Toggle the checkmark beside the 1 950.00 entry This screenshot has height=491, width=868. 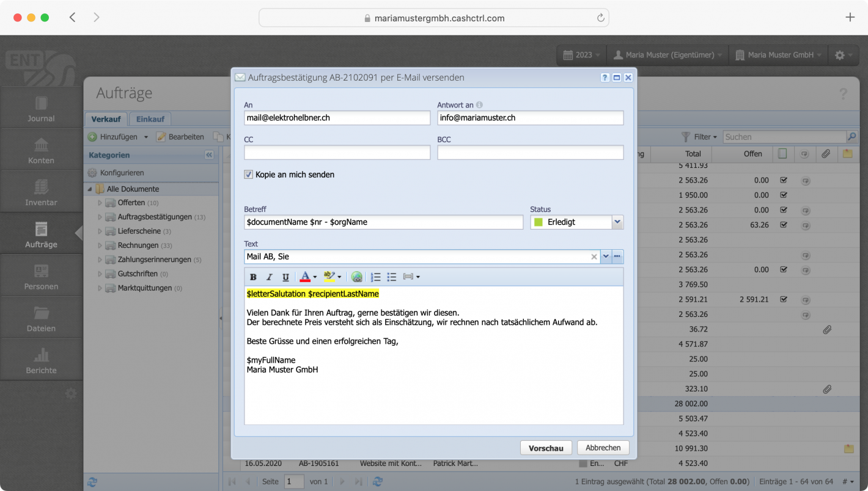click(x=784, y=195)
